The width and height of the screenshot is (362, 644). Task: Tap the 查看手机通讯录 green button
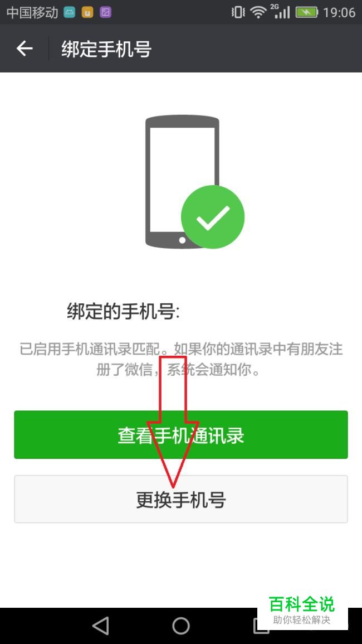(181, 434)
